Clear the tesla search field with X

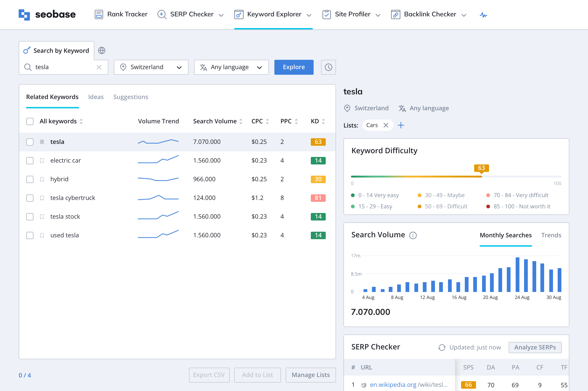coord(99,67)
